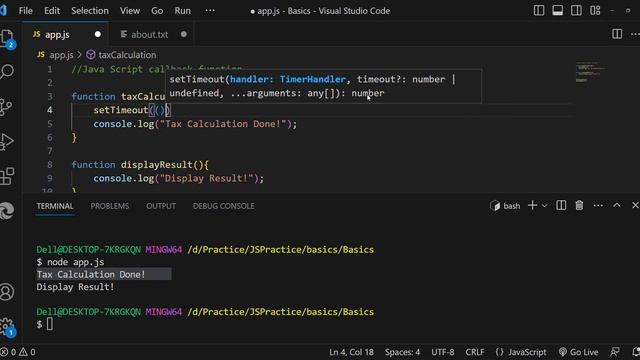Image resolution: width=640 pixels, height=360 pixels.
Task: Select the bash terminal instance
Action: pos(505,206)
